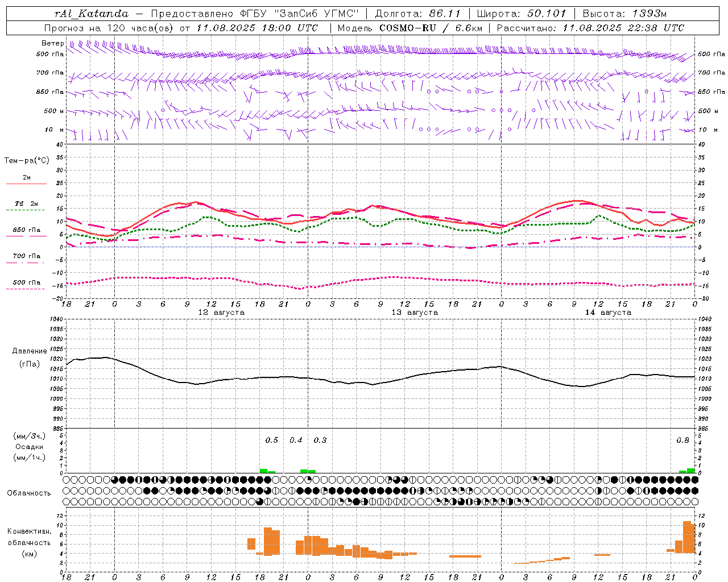Click the Тем-ра(°C) temperature axis title

(x=27, y=161)
